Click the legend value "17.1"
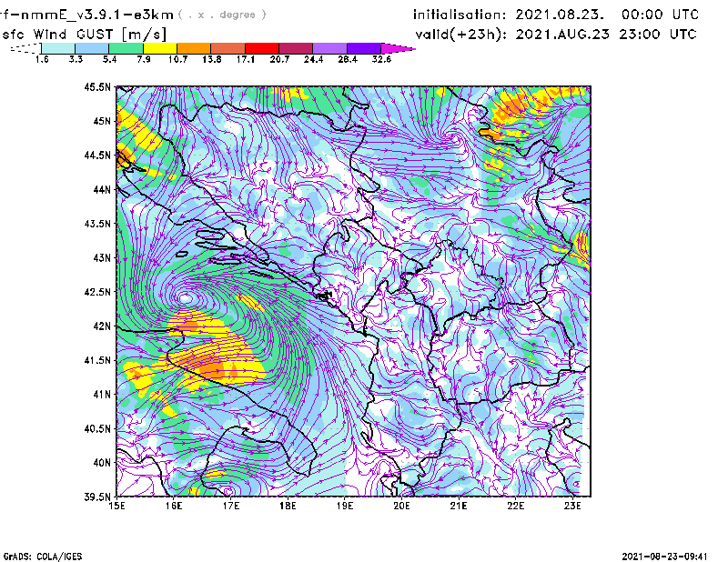Screen dimensions: 728x562 [246, 59]
